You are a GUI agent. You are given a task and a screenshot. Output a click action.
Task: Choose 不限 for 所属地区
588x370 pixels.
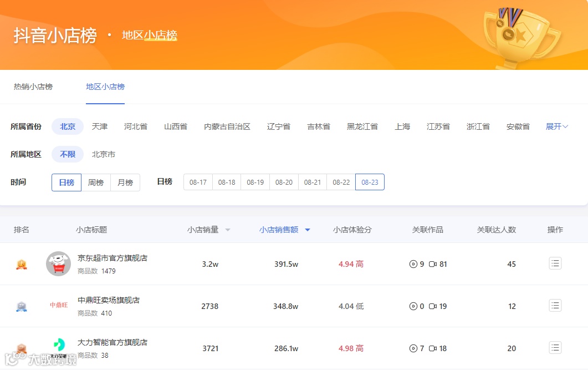click(68, 154)
